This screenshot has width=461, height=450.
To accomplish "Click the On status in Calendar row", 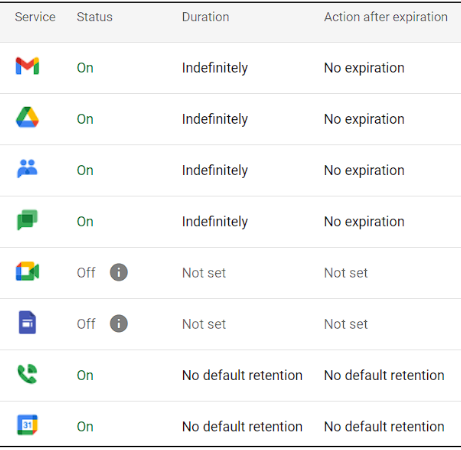I will click(85, 427).
